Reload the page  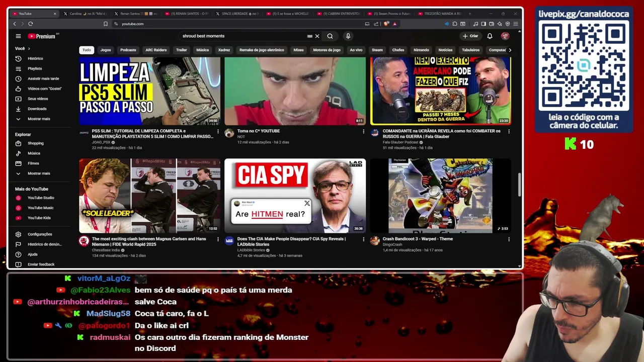tap(31, 24)
